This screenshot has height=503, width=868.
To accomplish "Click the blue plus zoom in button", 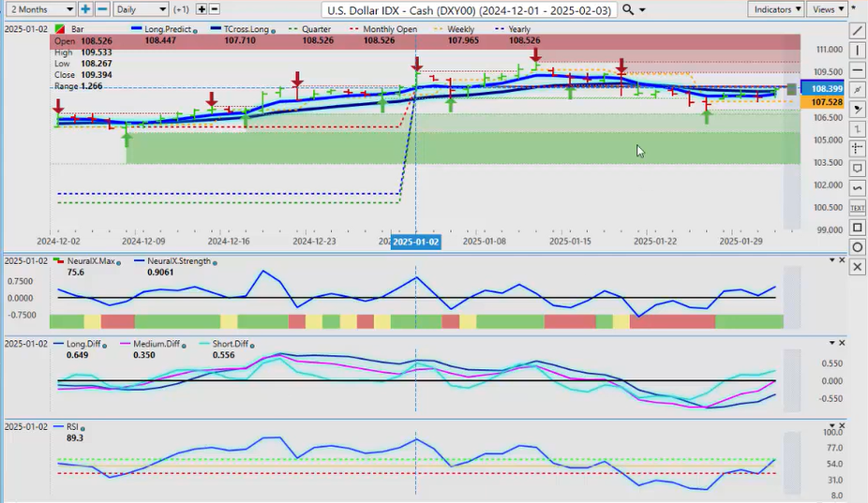I will tap(85, 9).
